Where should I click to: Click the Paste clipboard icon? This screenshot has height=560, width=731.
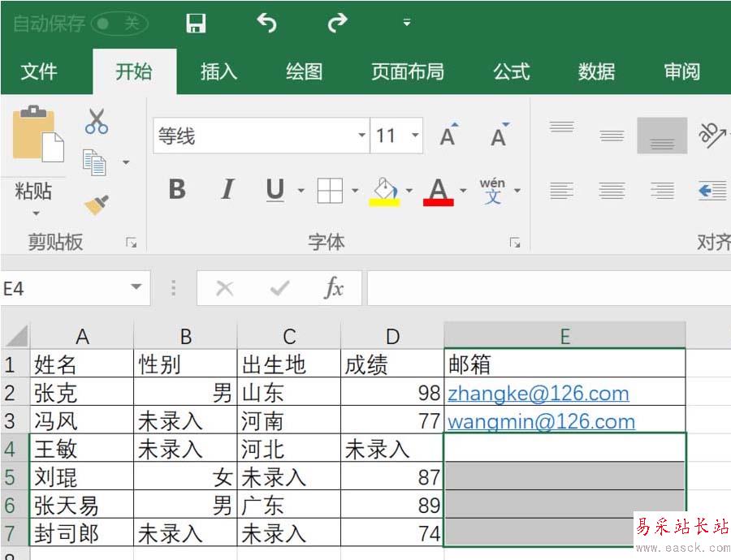point(37,134)
